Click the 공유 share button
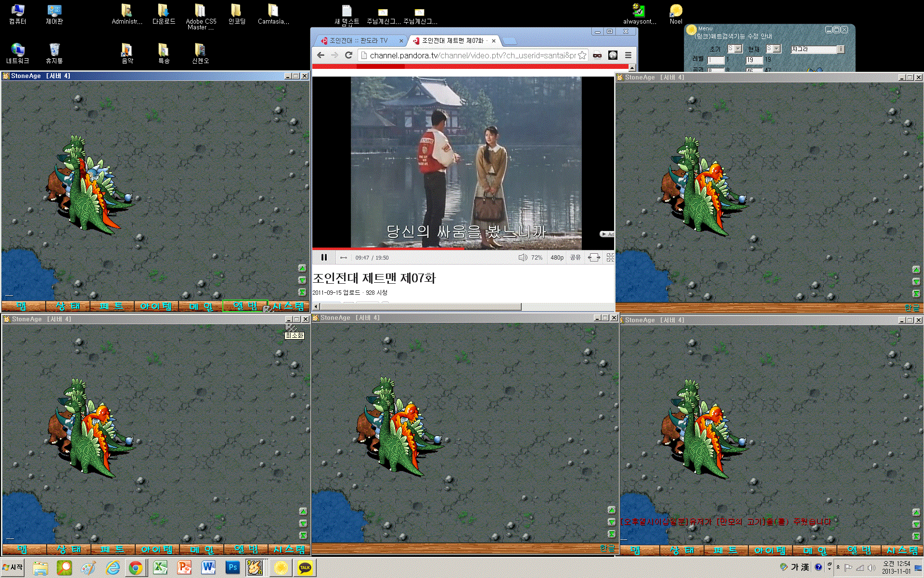924x578 pixels. point(575,258)
